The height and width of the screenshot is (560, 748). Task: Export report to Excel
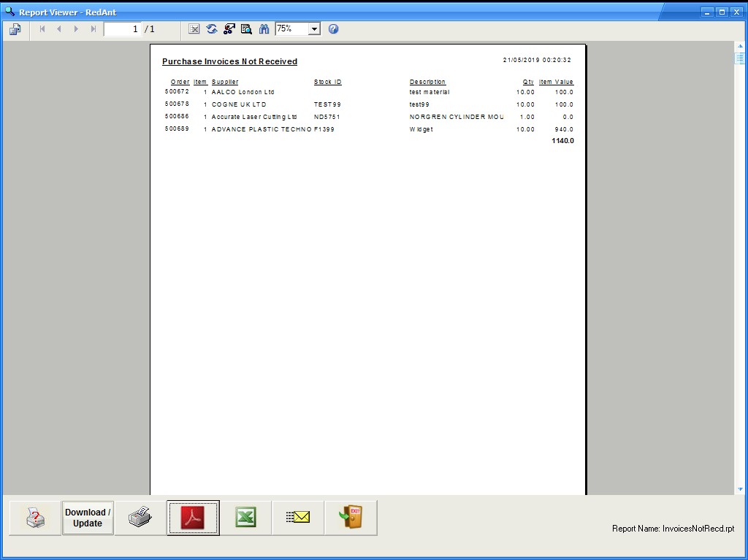(x=246, y=518)
